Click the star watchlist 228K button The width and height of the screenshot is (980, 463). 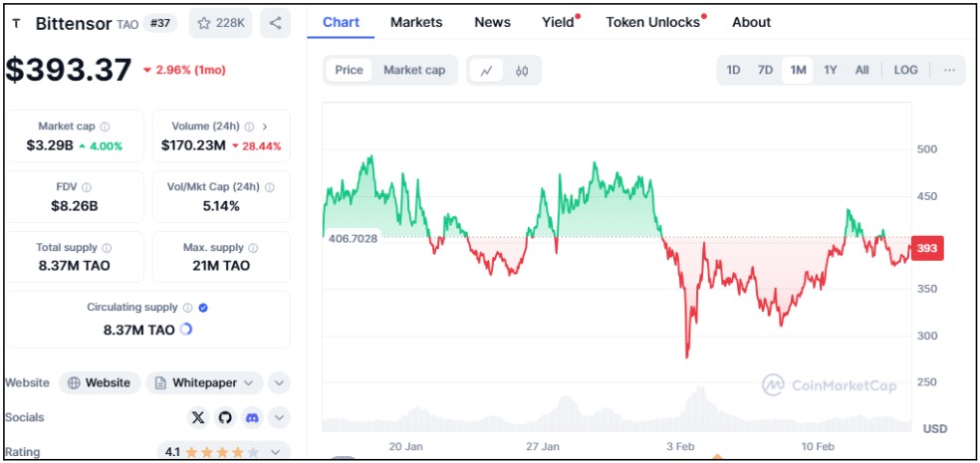[x=221, y=23]
